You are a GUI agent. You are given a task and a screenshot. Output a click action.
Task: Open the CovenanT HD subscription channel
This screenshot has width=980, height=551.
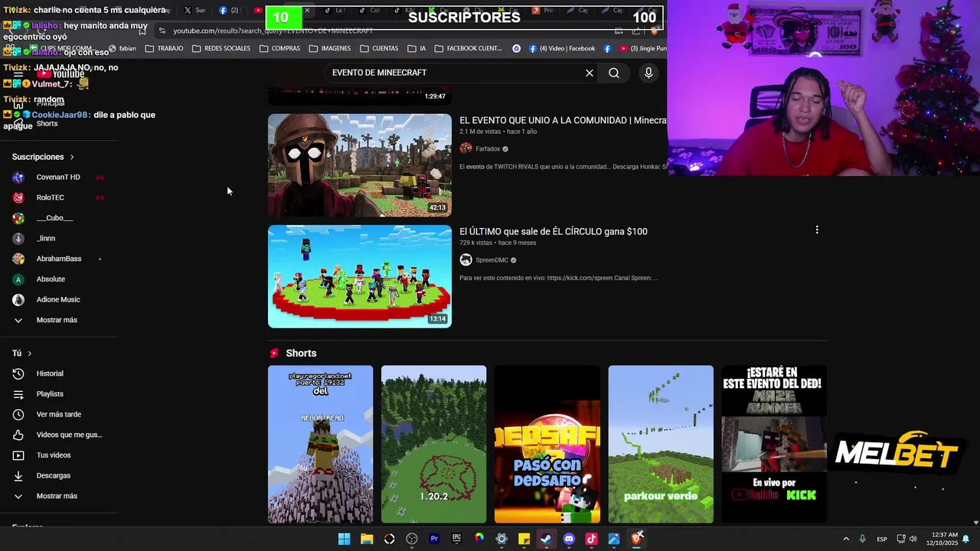pyautogui.click(x=57, y=178)
